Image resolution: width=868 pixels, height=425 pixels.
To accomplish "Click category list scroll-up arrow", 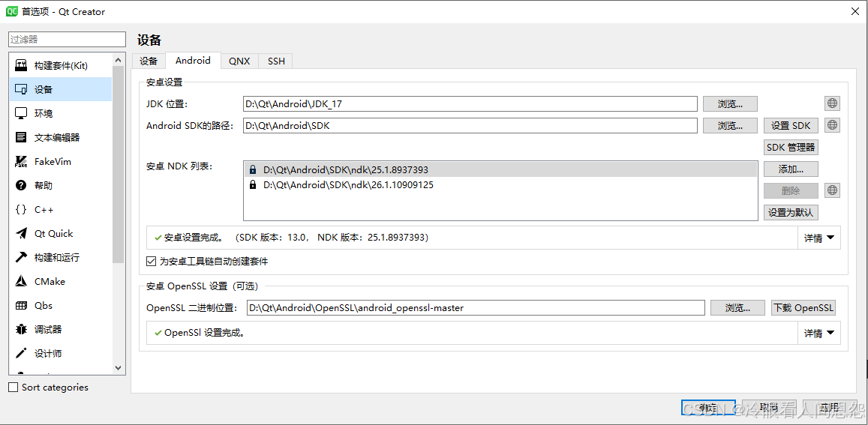I will 119,60.
